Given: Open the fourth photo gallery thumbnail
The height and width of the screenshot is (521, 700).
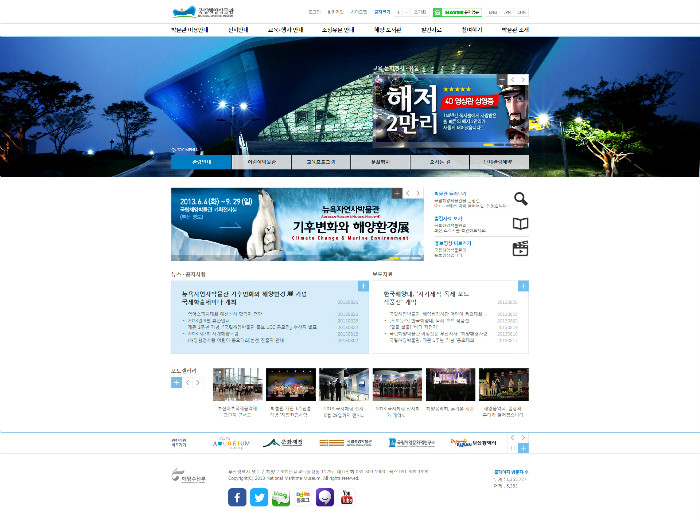Looking at the screenshot, I should point(397,384).
